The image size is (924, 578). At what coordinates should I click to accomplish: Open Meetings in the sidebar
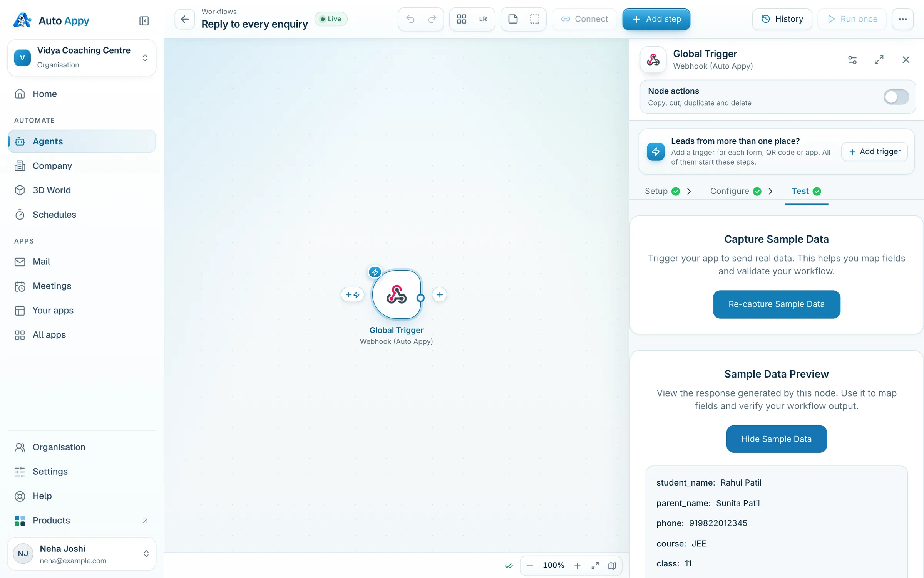point(82,286)
